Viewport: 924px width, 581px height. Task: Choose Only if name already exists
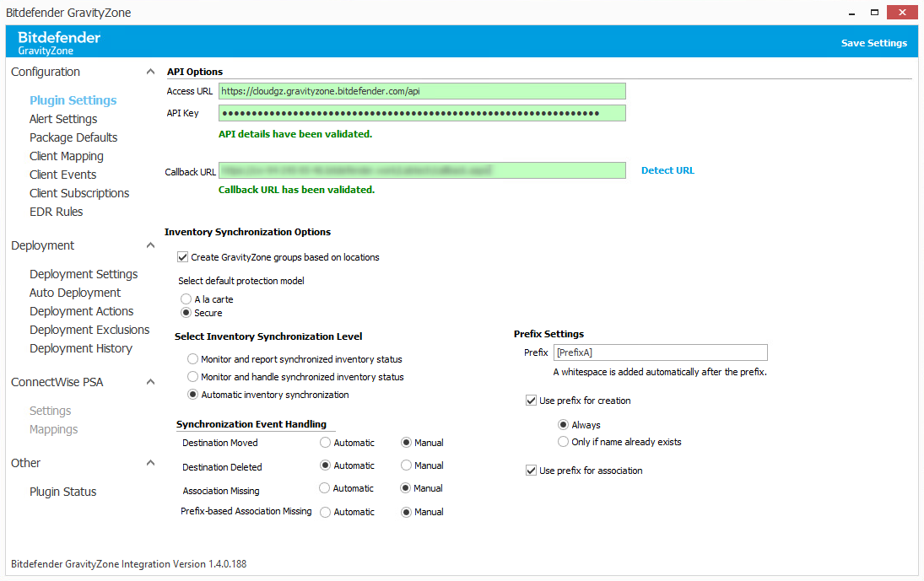[x=564, y=442]
